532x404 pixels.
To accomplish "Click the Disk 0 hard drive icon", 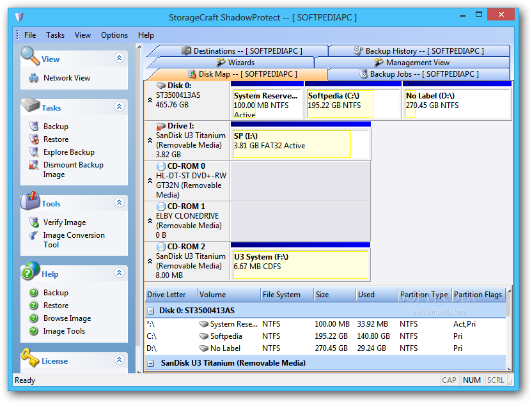I will tap(161, 86).
